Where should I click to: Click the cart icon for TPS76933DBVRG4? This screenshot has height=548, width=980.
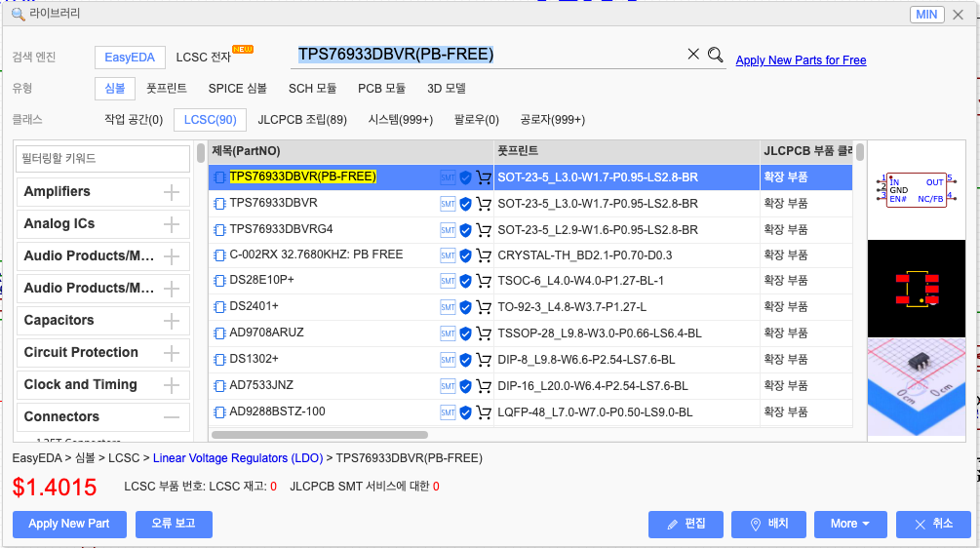(x=483, y=230)
